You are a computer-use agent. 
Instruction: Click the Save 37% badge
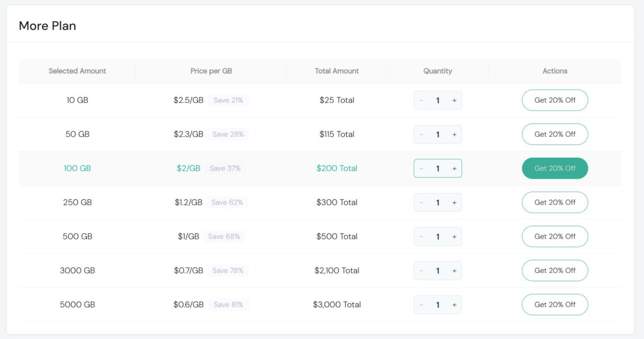pos(225,168)
